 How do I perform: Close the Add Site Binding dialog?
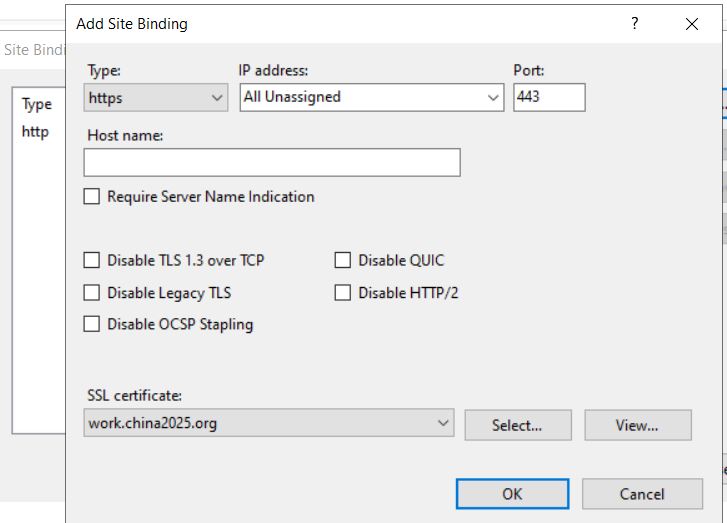(x=692, y=24)
